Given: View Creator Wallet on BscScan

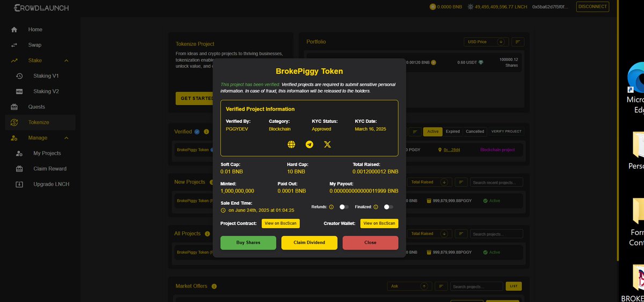Looking at the screenshot, I should pos(379,223).
